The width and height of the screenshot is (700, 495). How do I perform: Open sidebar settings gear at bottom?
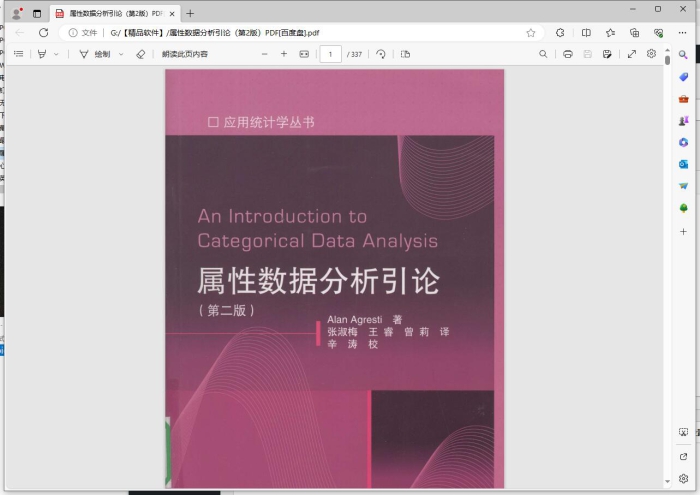683,478
